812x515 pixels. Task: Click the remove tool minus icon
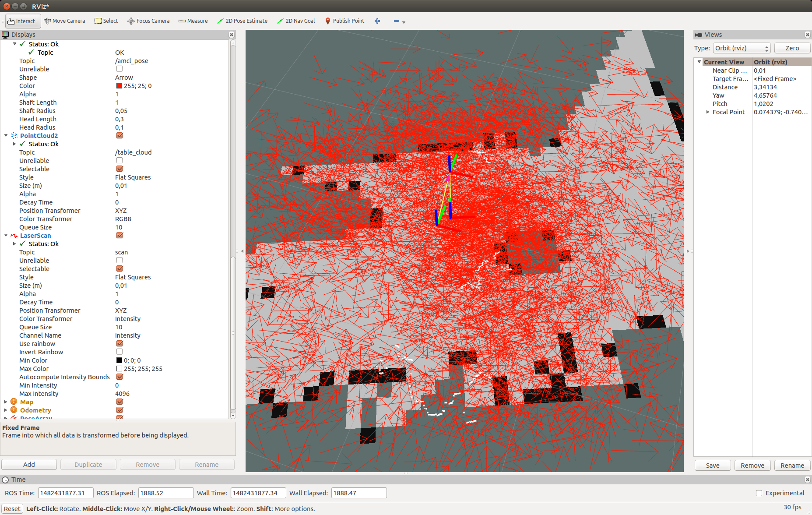pyautogui.click(x=397, y=21)
